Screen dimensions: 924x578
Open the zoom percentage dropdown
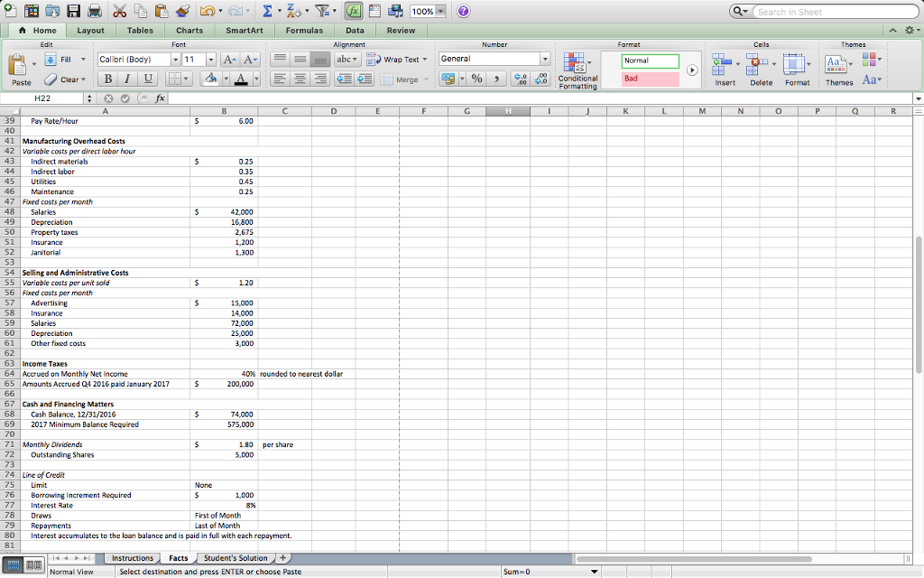click(x=440, y=11)
